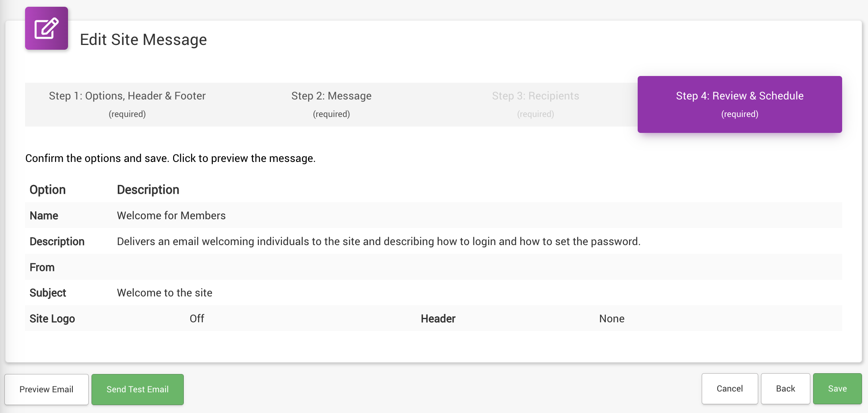
Task: Click the 'Edit Site Message' page title
Action: (143, 40)
